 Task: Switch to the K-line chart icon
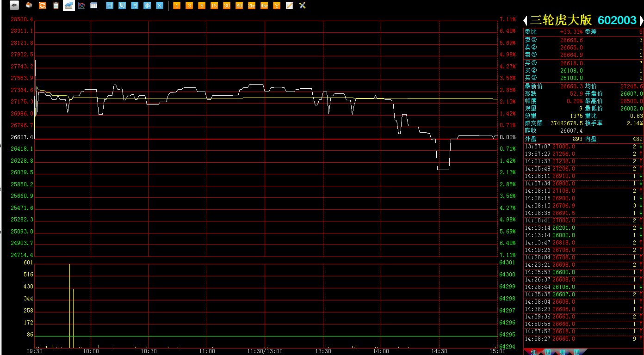pyautogui.click(x=81, y=6)
